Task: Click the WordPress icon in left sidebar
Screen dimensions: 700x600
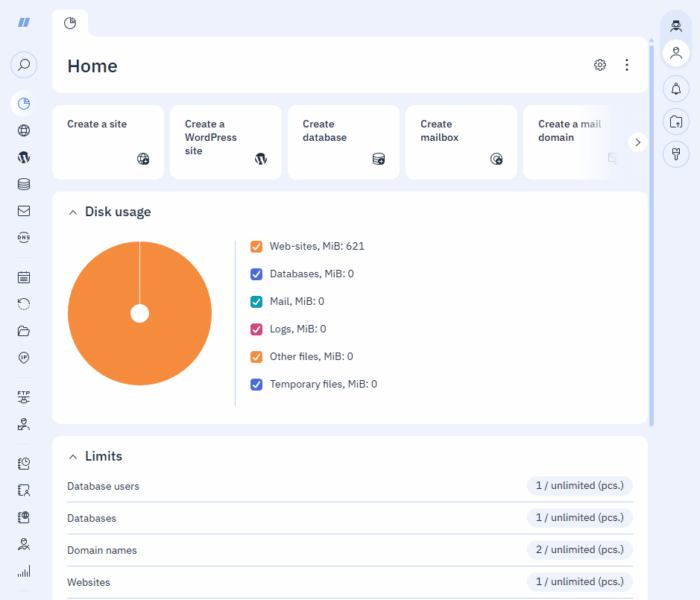Action: tap(24, 157)
